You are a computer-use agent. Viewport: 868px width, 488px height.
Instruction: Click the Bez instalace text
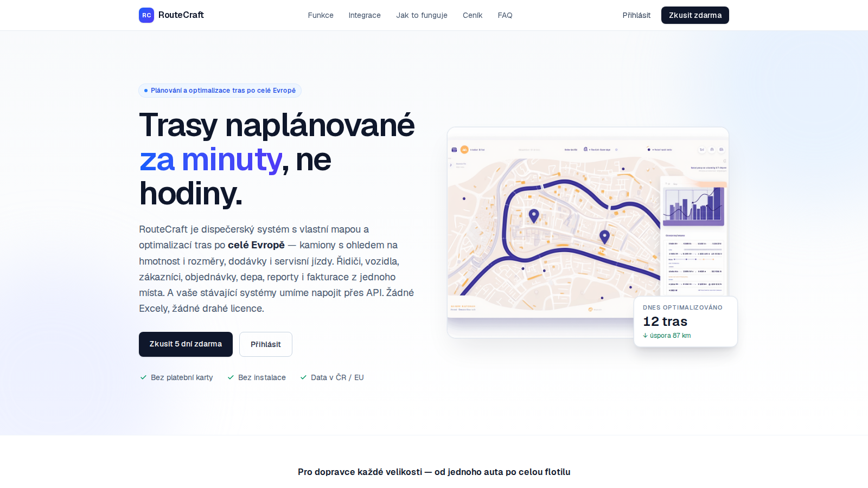(262, 377)
